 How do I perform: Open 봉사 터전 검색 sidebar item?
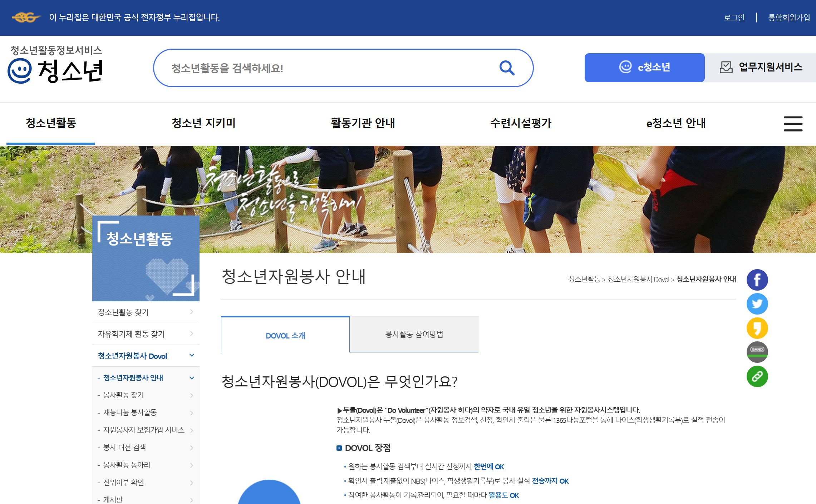click(146, 448)
